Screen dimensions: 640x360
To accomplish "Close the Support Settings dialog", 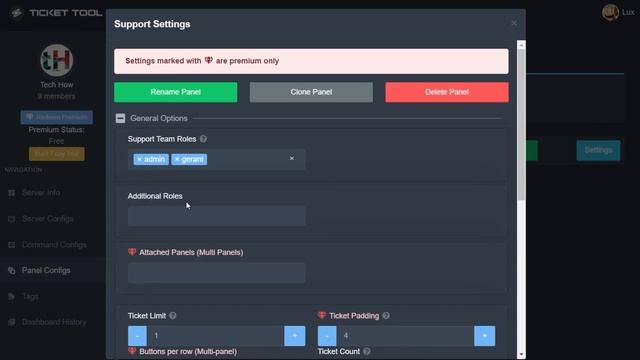I will (x=514, y=23).
